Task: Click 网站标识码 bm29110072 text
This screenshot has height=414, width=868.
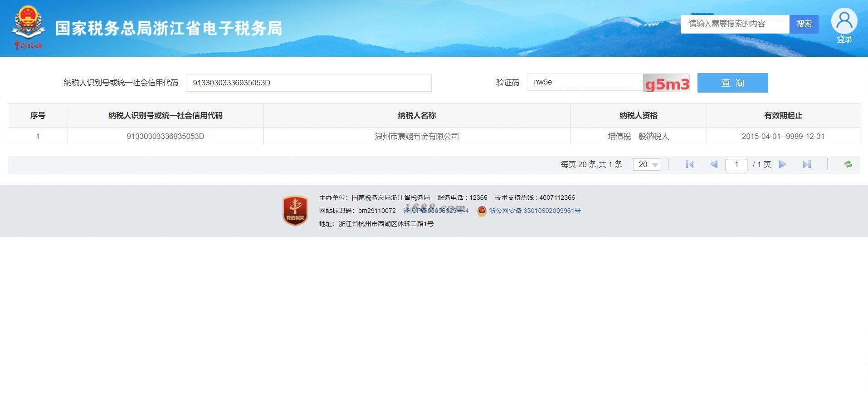Action: [357, 211]
